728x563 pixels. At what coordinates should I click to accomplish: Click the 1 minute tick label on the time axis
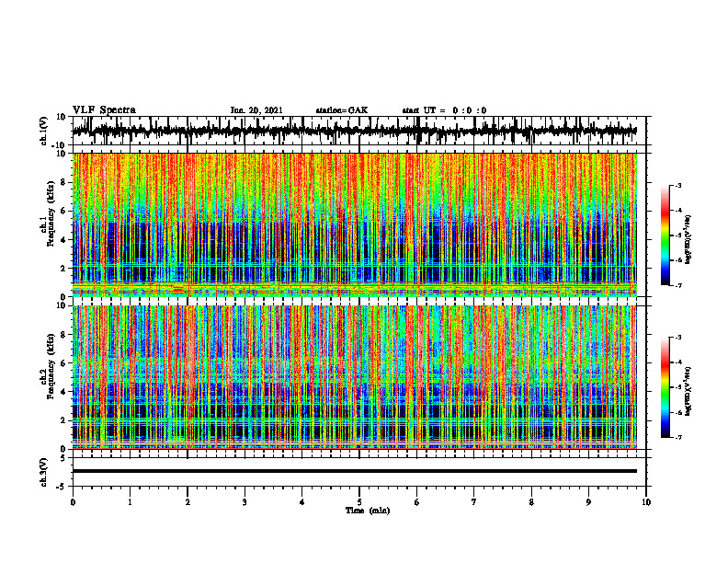pyautogui.click(x=130, y=502)
